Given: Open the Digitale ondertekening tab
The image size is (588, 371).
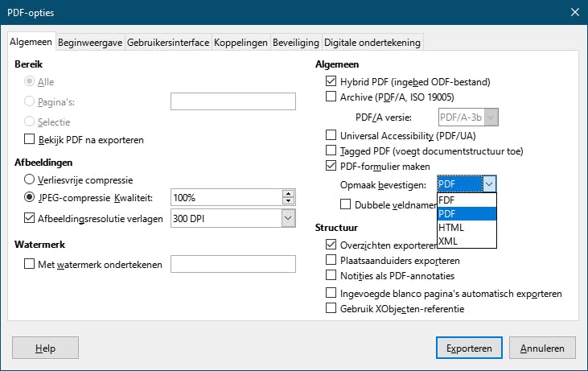Looking at the screenshot, I should (372, 43).
